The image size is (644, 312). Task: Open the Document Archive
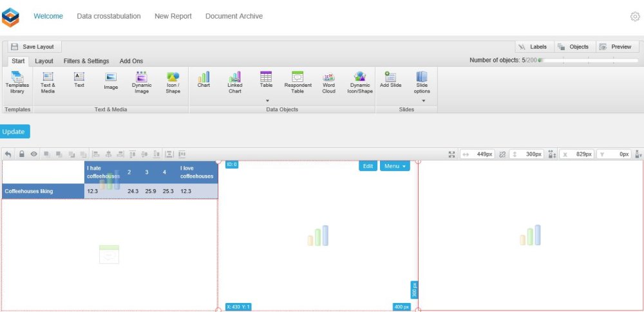[x=234, y=17]
